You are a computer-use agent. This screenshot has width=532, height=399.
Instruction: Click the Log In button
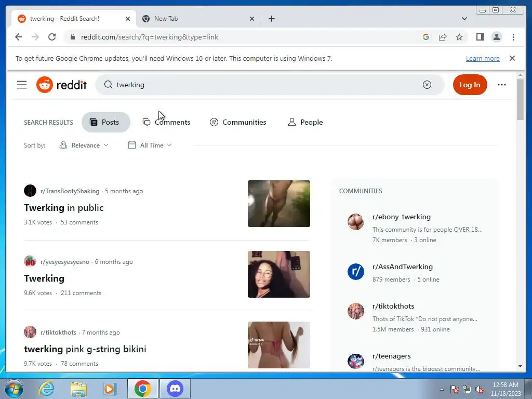click(x=470, y=85)
